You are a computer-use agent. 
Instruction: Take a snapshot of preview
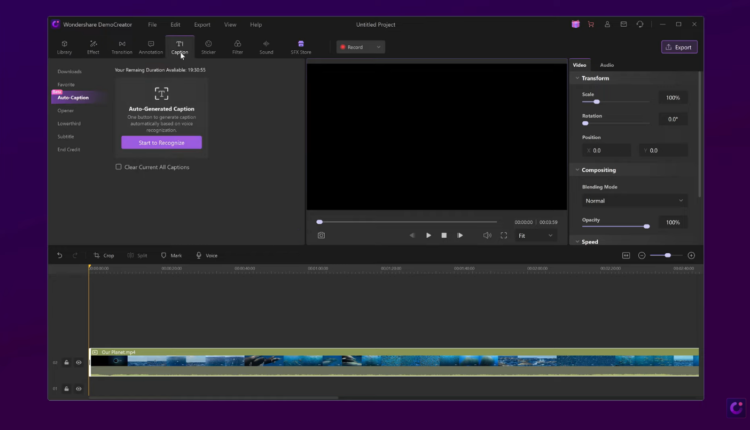point(321,235)
